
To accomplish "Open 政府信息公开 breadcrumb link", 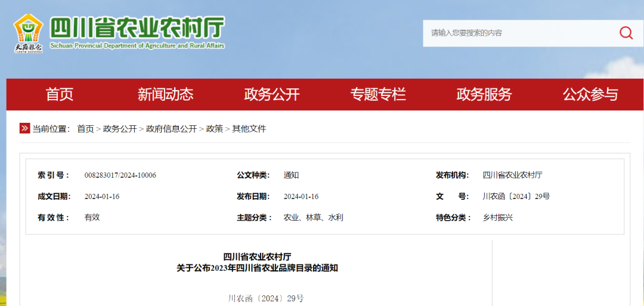I will tap(171, 129).
